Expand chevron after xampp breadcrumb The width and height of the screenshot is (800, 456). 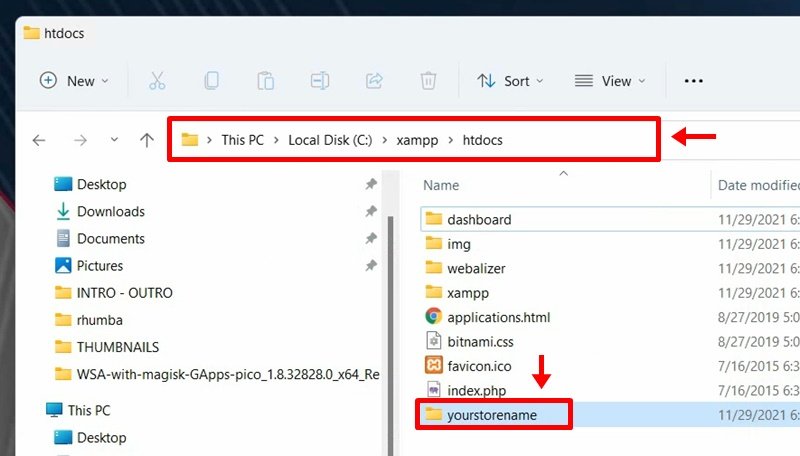pyautogui.click(x=451, y=140)
